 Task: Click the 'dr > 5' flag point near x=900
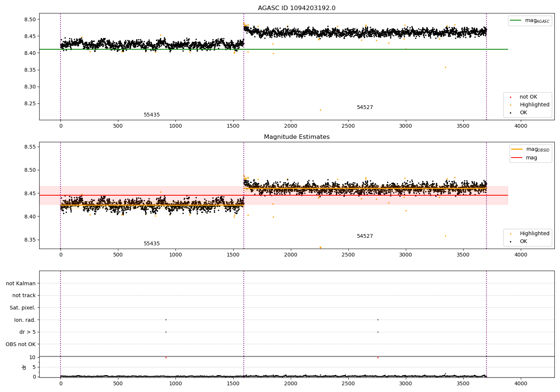[x=166, y=332]
